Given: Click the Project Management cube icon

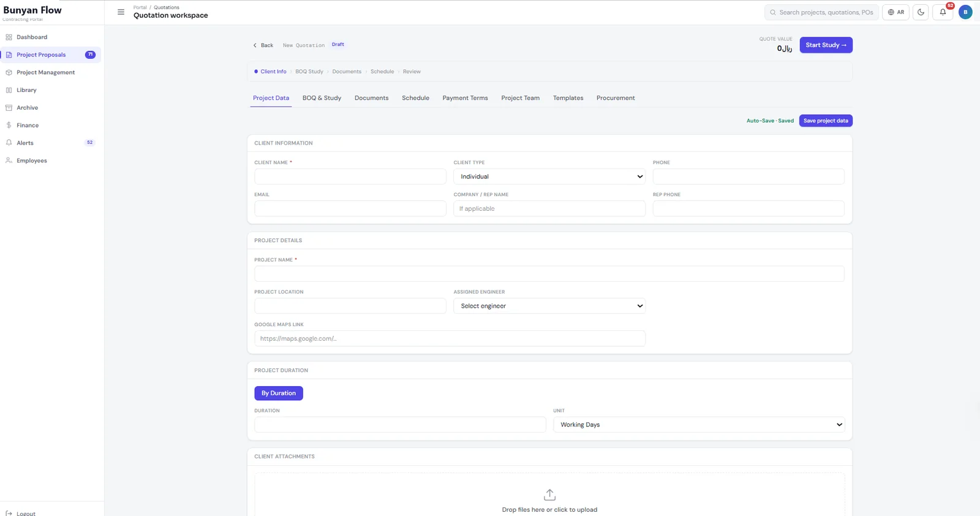Looking at the screenshot, I should coord(9,72).
